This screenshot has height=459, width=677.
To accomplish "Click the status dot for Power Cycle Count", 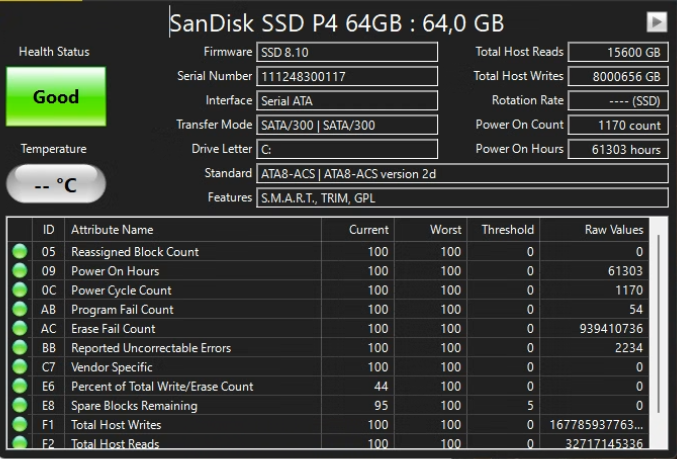I will pos(20,290).
